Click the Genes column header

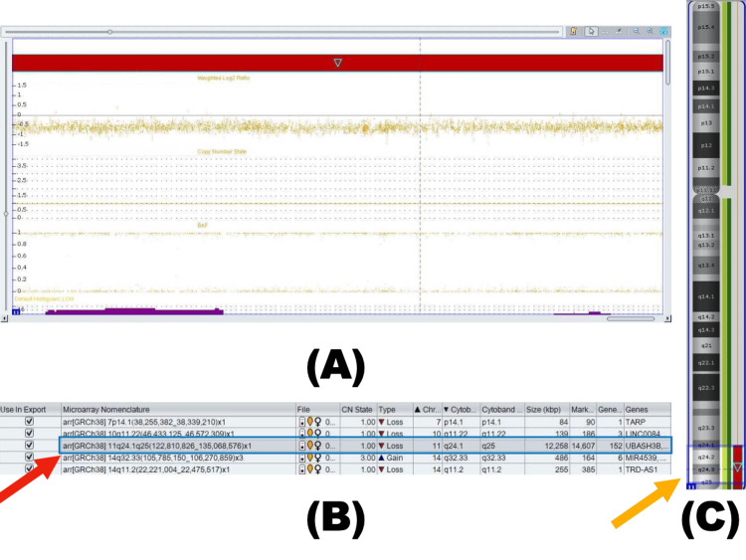click(x=648, y=409)
